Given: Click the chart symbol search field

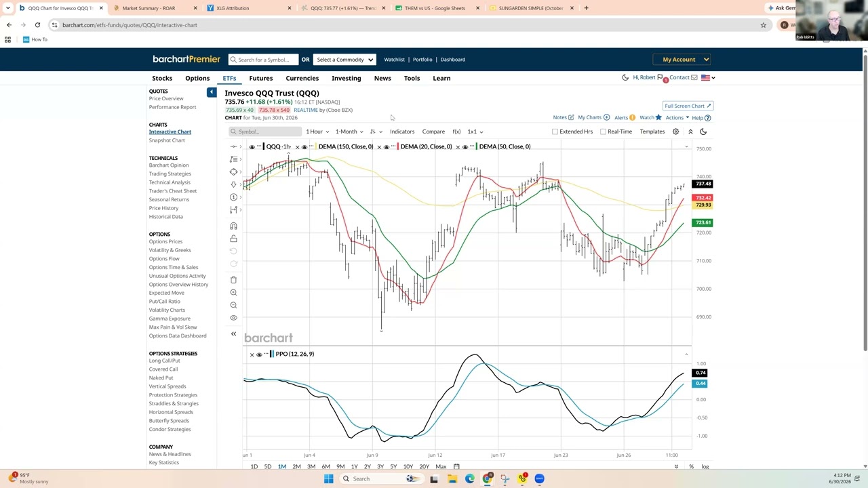Looking at the screenshot, I should (x=264, y=131).
